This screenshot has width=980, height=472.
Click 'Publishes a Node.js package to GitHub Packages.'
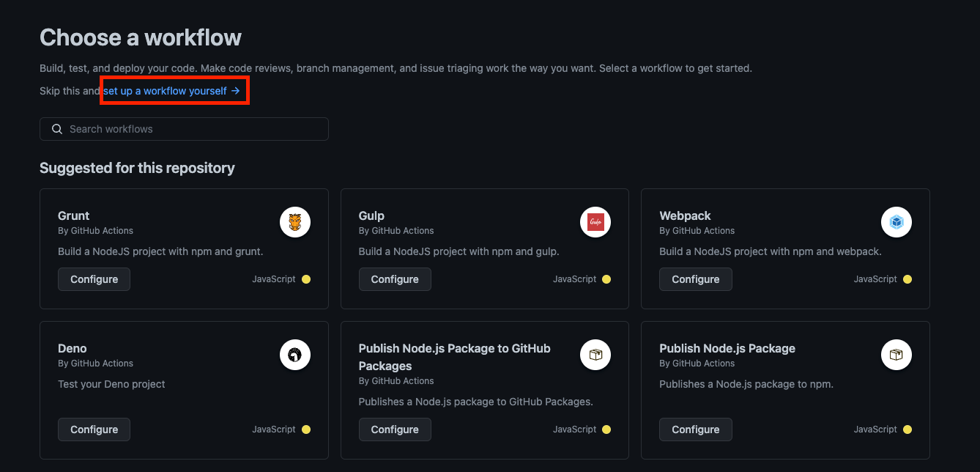click(x=476, y=402)
